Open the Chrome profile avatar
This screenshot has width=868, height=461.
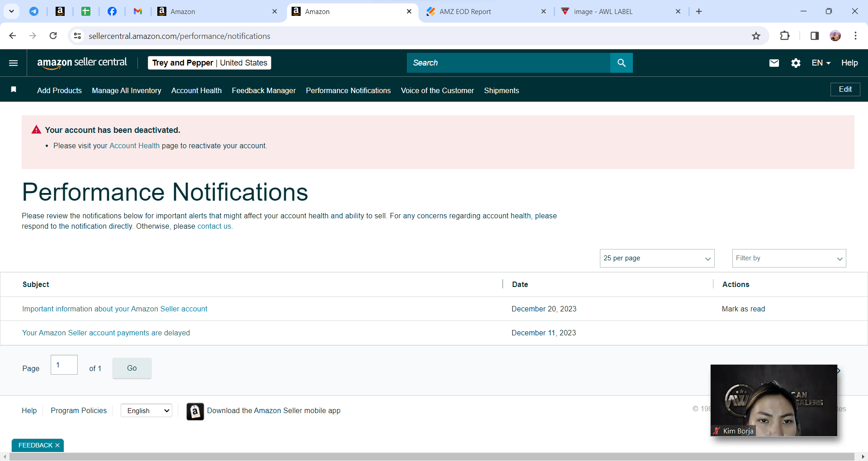835,36
